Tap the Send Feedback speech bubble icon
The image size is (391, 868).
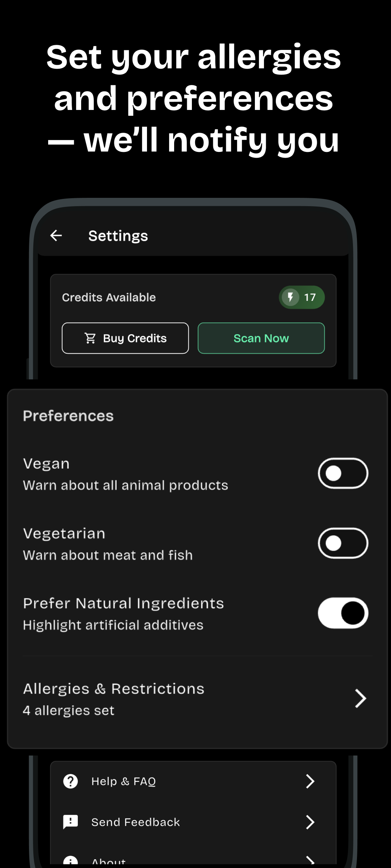click(71, 822)
